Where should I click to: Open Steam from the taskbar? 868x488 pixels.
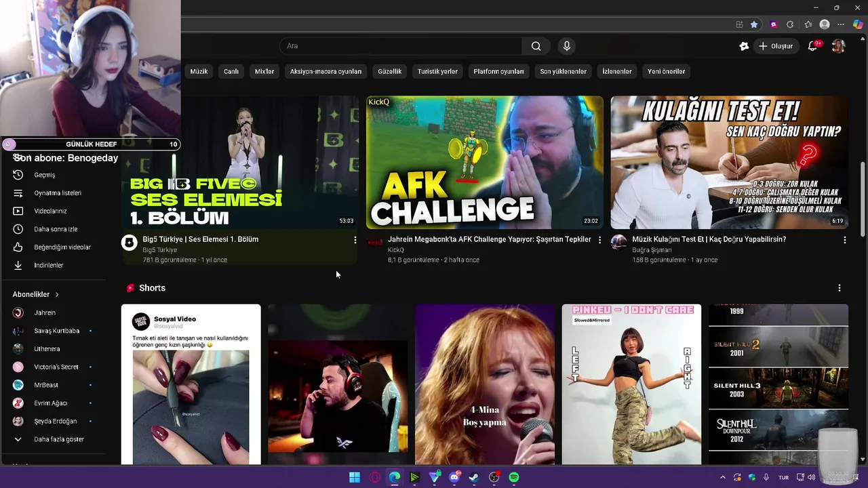[x=474, y=477]
